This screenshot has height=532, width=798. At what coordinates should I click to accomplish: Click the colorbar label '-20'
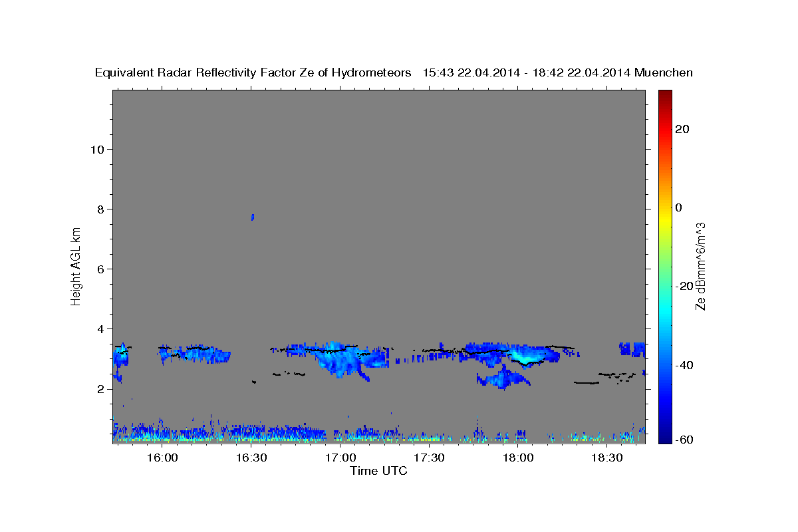(684, 286)
